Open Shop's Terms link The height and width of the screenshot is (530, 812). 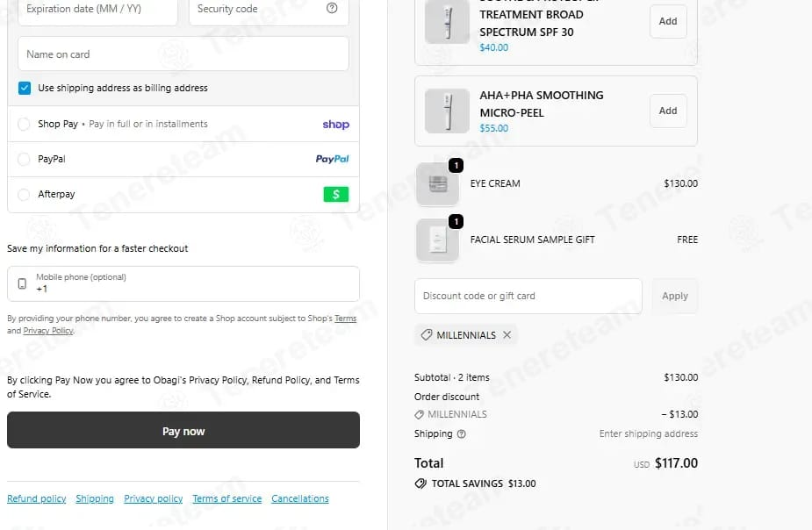pos(345,319)
